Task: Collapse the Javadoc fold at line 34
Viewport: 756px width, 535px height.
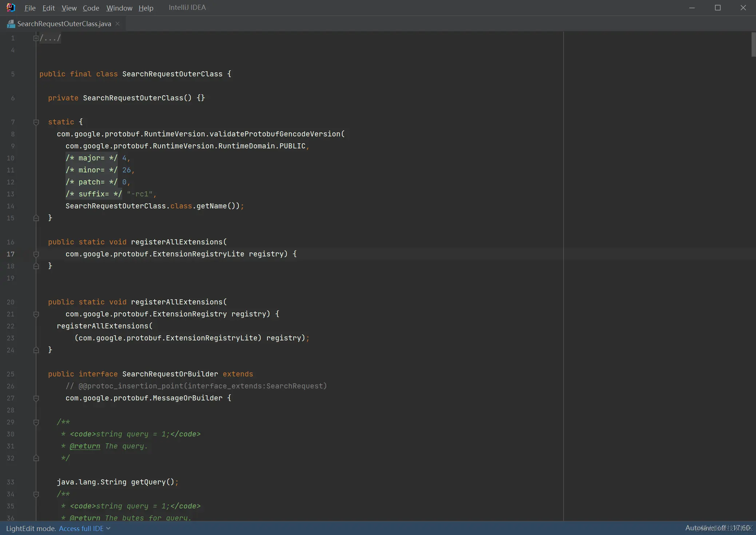Action: tap(36, 494)
